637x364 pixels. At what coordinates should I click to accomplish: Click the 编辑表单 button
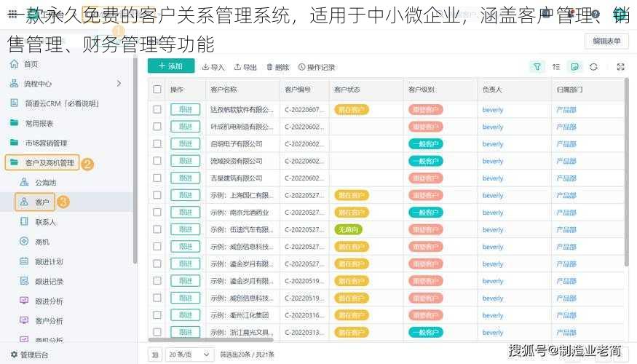click(606, 41)
